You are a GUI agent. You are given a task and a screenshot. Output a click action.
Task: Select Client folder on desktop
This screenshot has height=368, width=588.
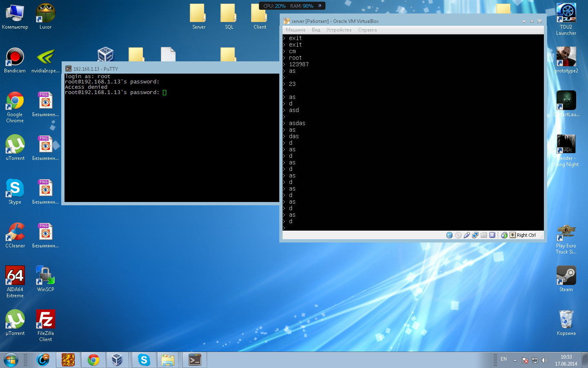[260, 16]
